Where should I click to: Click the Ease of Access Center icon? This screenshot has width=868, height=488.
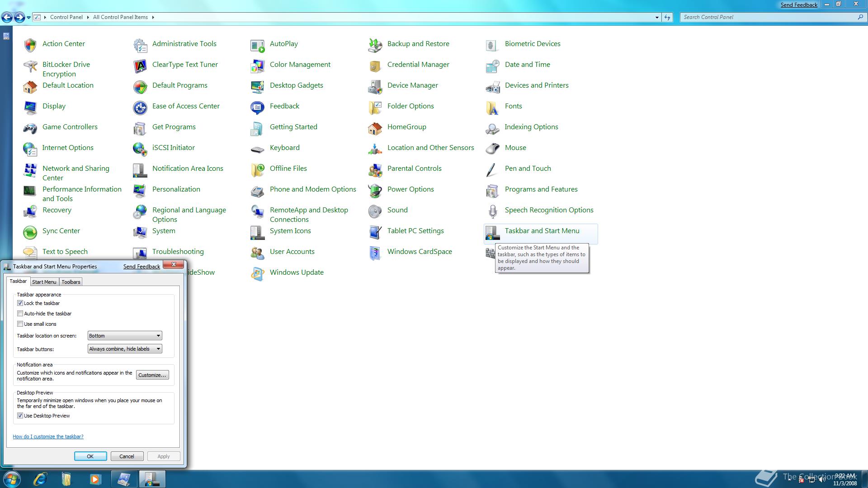(140, 108)
